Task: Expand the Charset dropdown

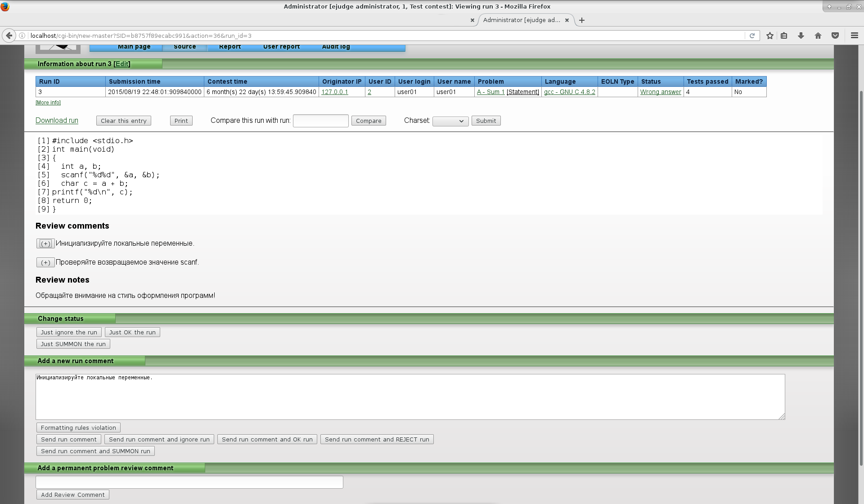Action: [450, 121]
